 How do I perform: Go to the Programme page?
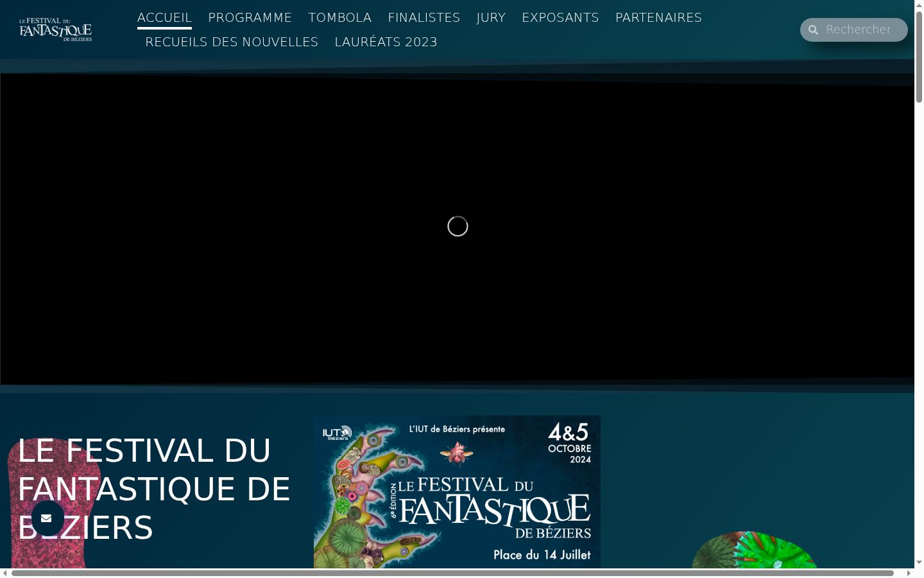tap(250, 18)
